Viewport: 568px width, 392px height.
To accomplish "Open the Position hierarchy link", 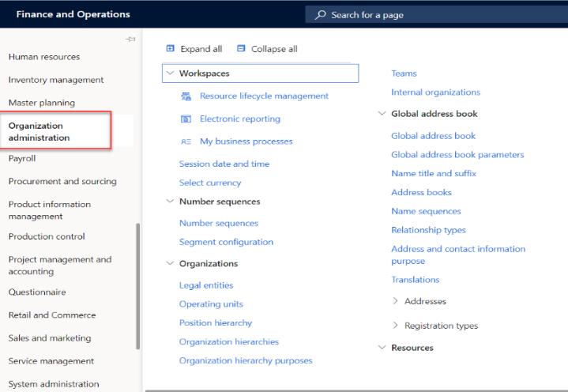I will coord(216,323).
